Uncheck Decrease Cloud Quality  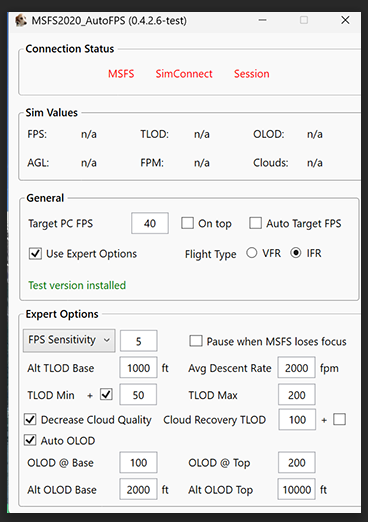coord(30,419)
